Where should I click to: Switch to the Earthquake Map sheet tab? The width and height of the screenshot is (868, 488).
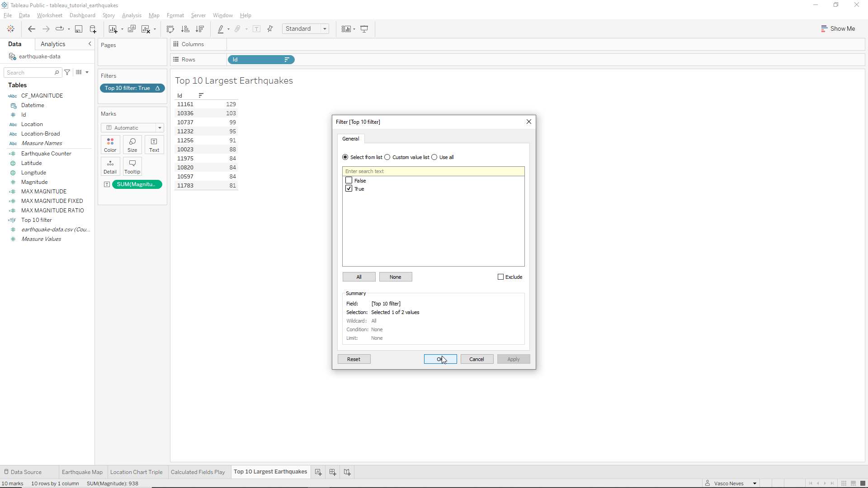click(82, 472)
